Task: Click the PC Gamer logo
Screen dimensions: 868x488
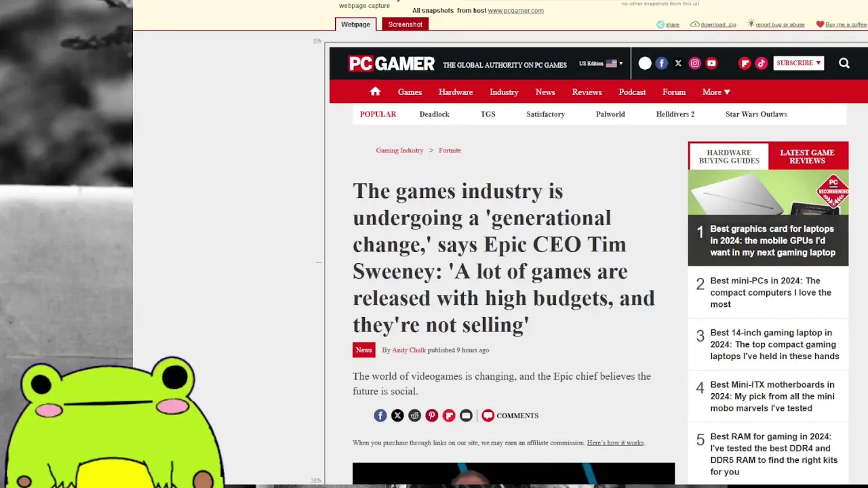Action: 391,64
